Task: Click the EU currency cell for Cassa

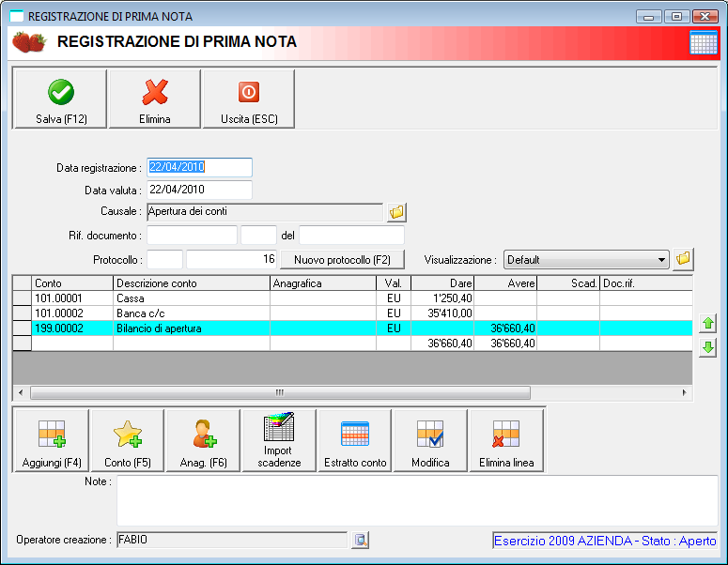Action: click(394, 298)
